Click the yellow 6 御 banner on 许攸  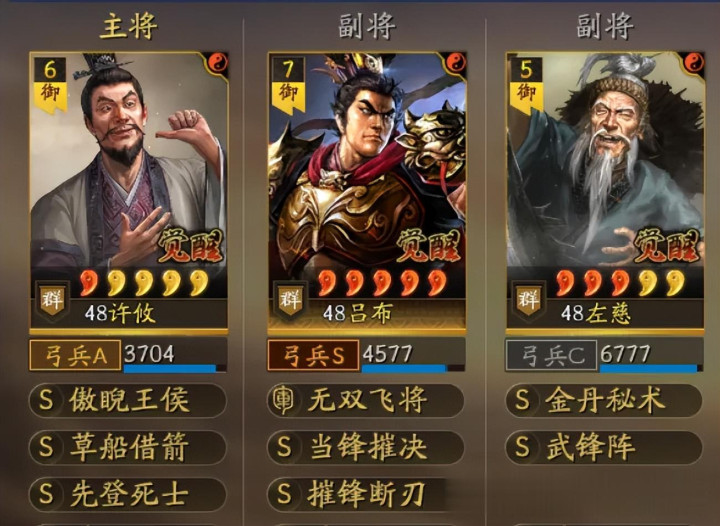[x=50, y=85]
